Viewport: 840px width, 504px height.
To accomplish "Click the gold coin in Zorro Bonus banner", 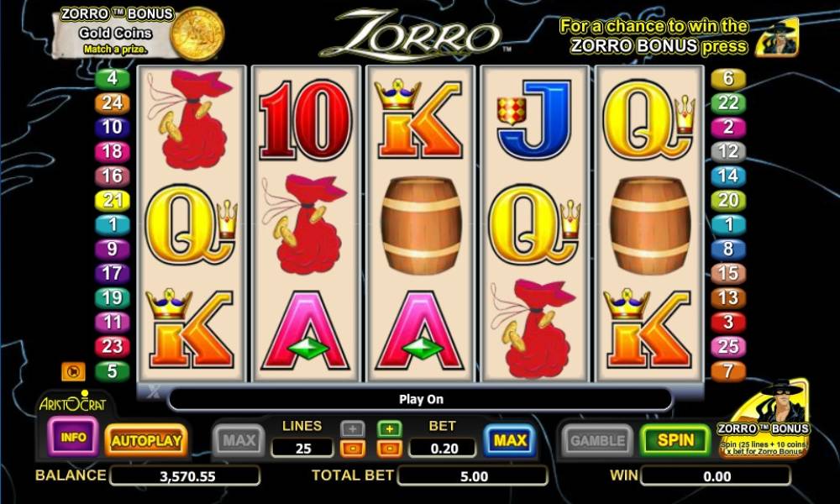I will (x=197, y=34).
